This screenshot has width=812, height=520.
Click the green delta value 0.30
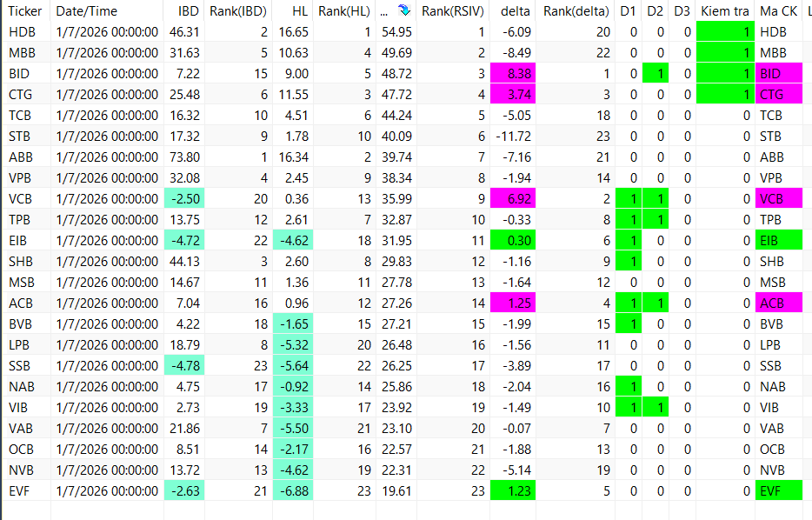pos(513,240)
